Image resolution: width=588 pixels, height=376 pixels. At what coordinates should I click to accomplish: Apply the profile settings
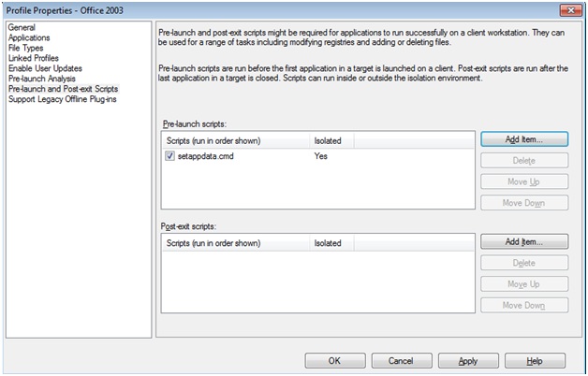(x=467, y=360)
